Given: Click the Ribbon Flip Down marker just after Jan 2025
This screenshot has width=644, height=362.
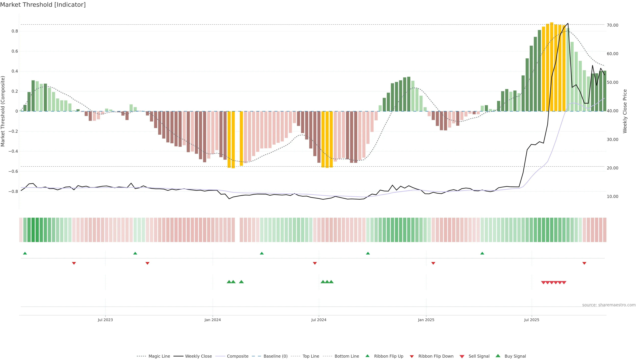Looking at the screenshot, I should (x=433, y=263).
